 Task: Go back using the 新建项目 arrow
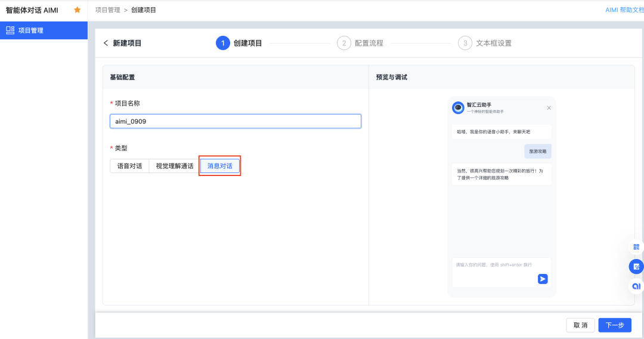pos(106,43)
